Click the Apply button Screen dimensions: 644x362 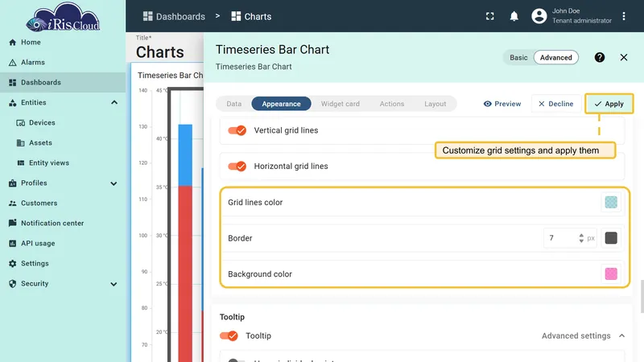coord(609,104)
